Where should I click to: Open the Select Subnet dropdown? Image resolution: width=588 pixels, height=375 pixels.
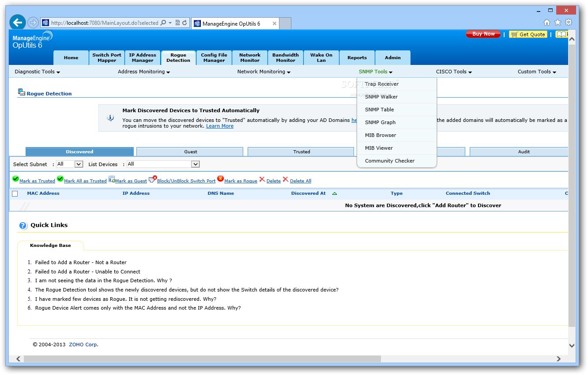click(x=70, y=164)
